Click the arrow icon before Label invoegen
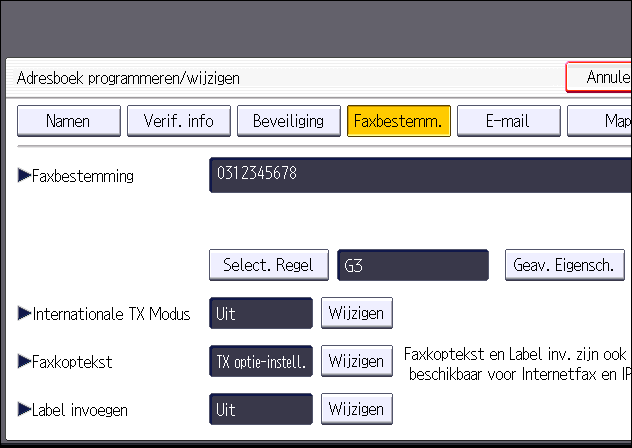Image resolution: width=632 pixels, height=448 pixels. click(x=25, y=410)
